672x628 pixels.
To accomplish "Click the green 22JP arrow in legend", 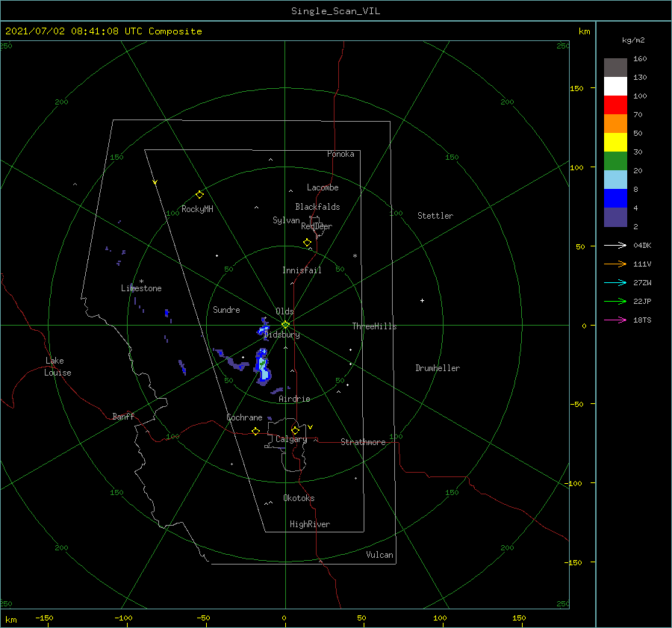I will pyautogui.click(x=615, y=302).
